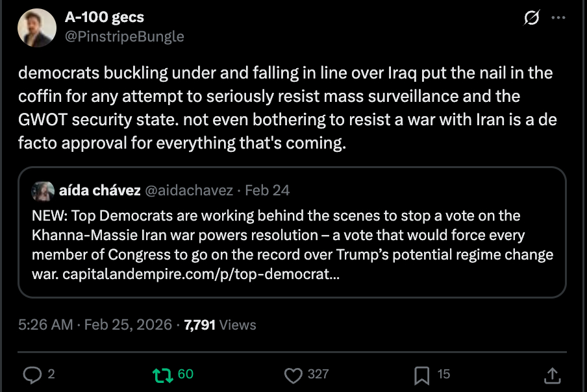The image size is (587, 392).
Task: Open the @PinstripeBungle handle link
Action: (x=124, y=37)
